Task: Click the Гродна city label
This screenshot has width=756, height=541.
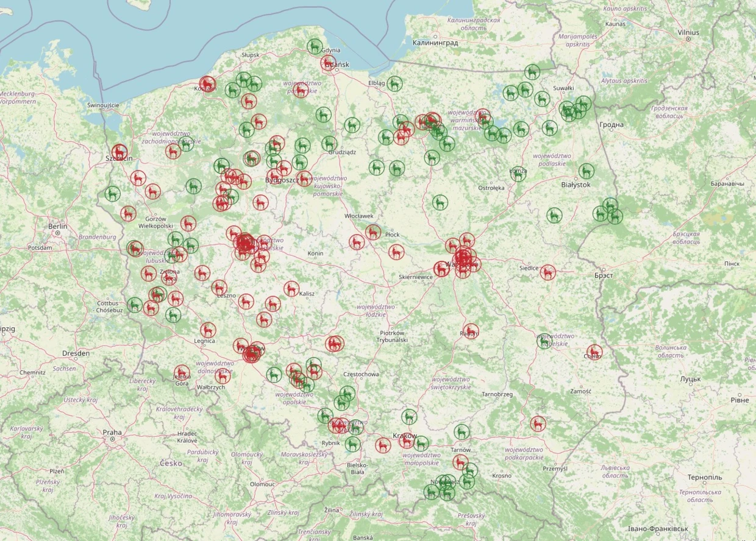Action: (612, 125)
